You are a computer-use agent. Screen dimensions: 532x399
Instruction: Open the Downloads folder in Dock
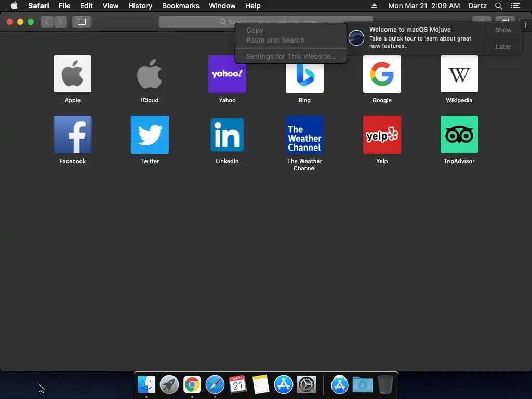click(362, 385)
